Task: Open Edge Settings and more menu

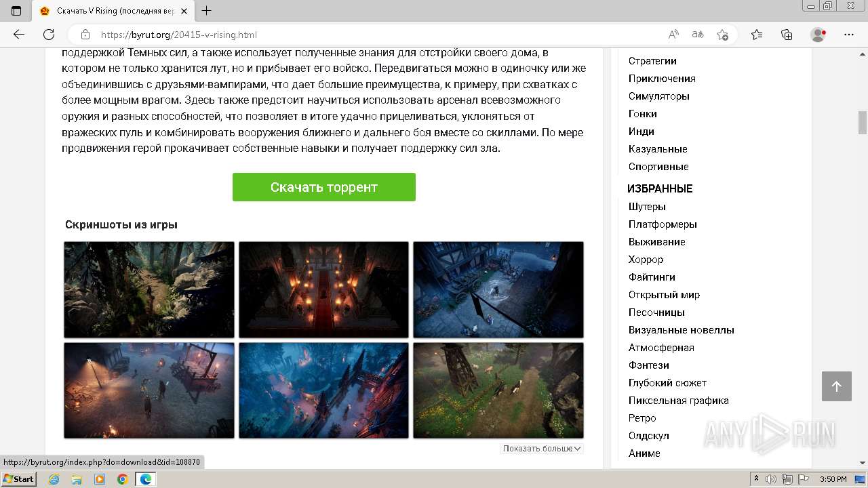Action: [849, 35]
